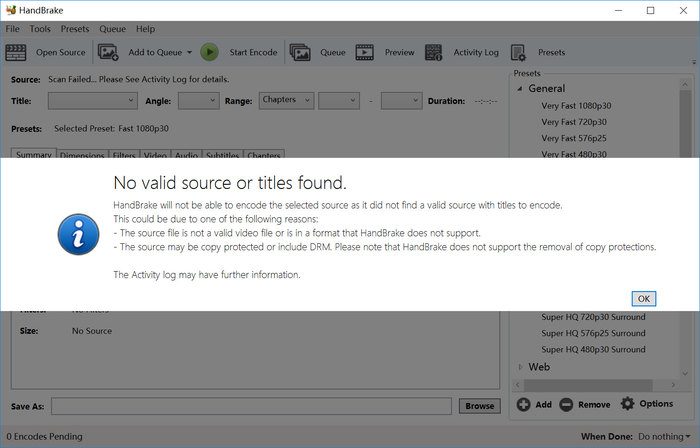This screenshot has height=448, width=700.
Task: Open the Help menu
Action: [x=146, y=29]
